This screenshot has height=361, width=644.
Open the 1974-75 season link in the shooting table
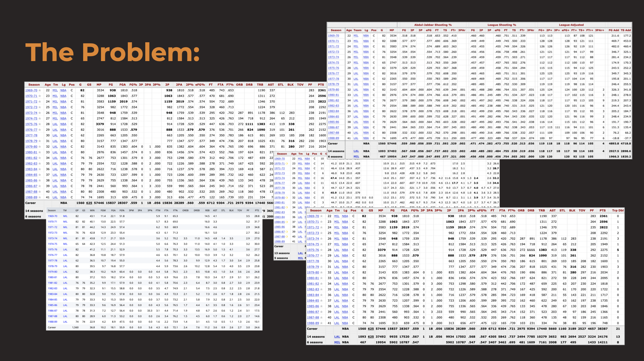333,63
